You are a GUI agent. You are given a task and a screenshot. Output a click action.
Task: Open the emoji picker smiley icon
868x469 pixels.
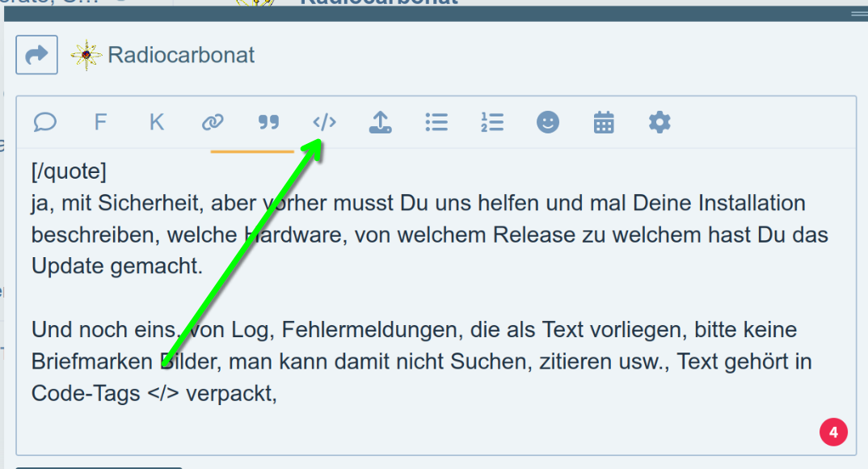[x=548, y=122]
